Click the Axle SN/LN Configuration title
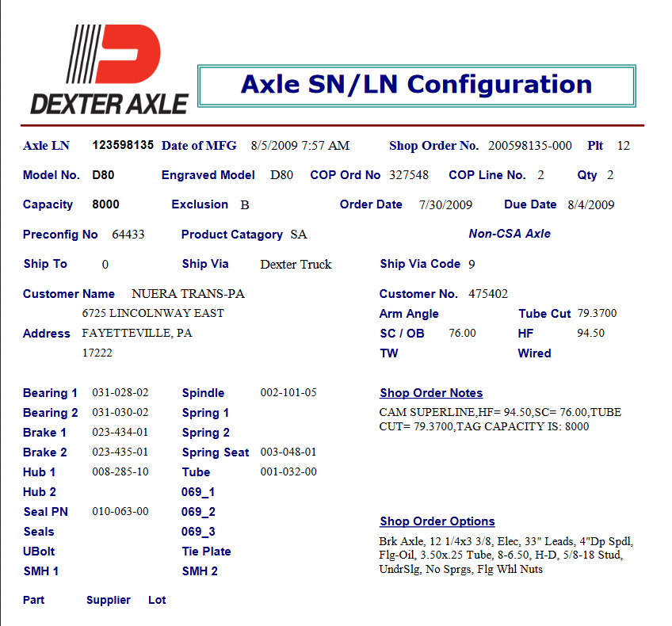Viewport: 672px width, 626px height. point(416,85)
